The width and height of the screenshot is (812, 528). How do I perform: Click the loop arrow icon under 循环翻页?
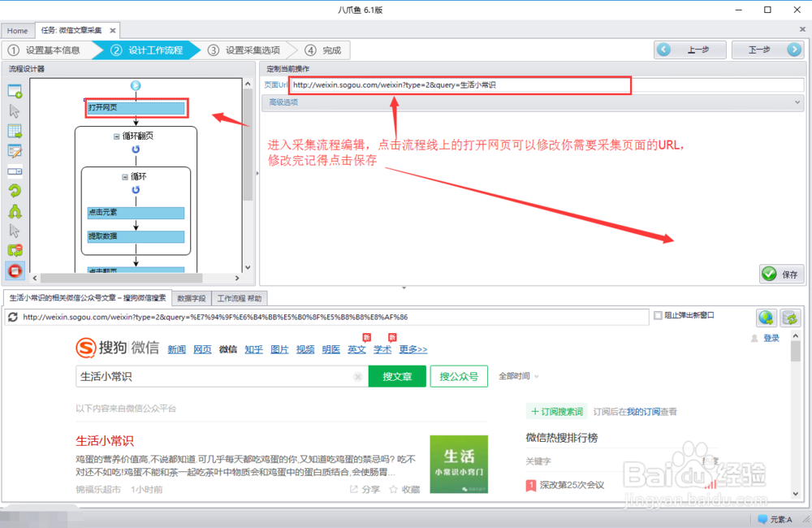[136, 149]
